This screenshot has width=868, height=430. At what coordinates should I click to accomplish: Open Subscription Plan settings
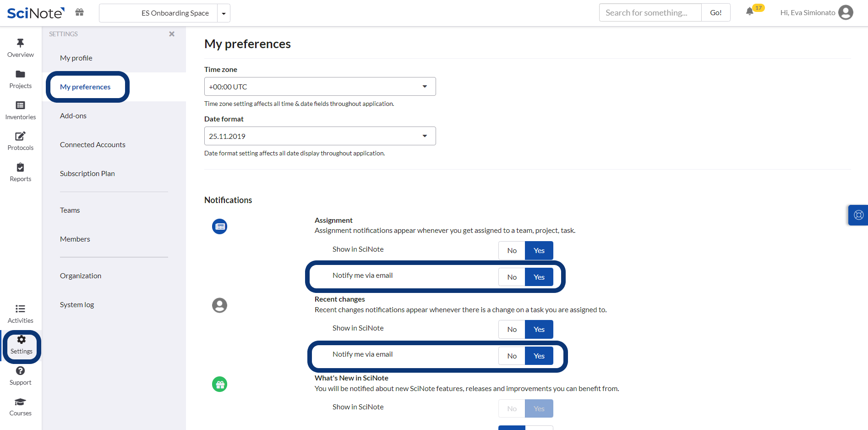click(87, 174)
